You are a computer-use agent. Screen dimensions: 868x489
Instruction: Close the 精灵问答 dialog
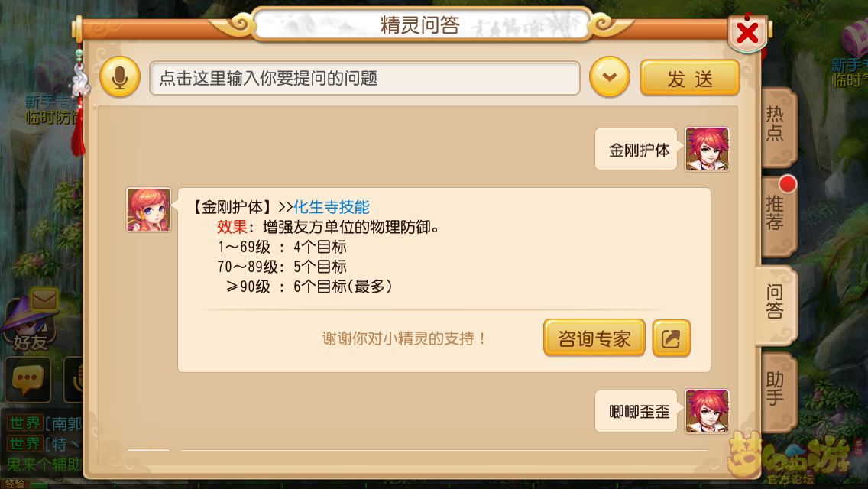pos(747,33)
